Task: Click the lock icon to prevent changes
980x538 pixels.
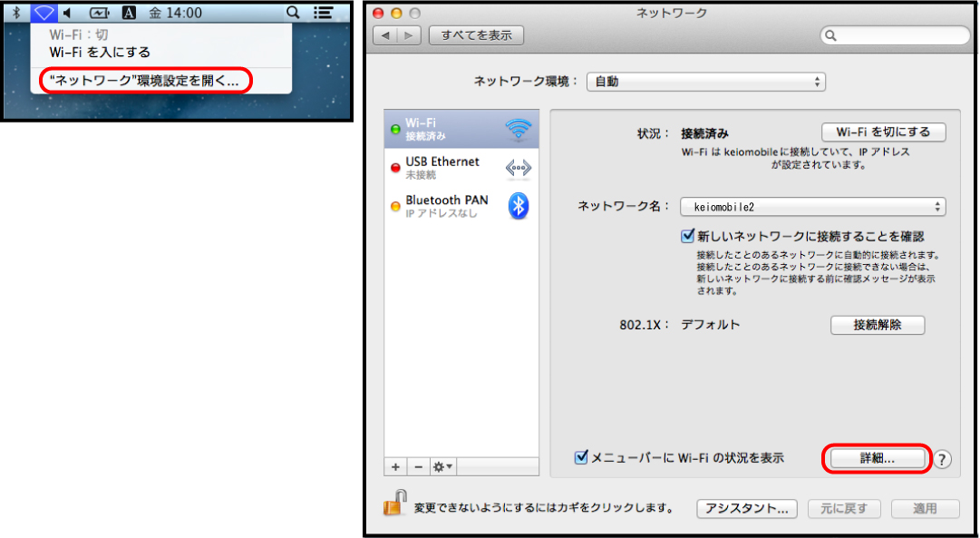Action: tap(394, 504)
